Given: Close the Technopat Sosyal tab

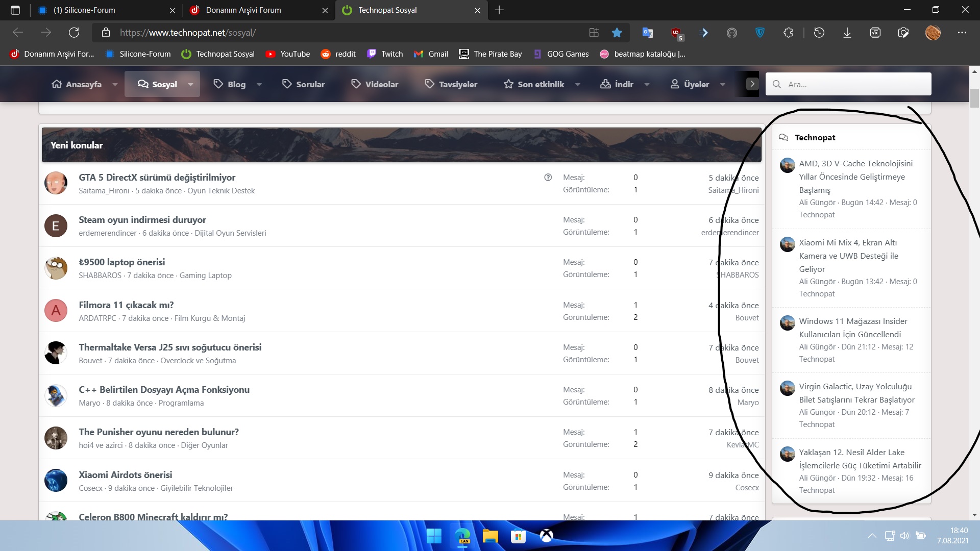Looking at the screenshot, I should (x=478, y=10).
